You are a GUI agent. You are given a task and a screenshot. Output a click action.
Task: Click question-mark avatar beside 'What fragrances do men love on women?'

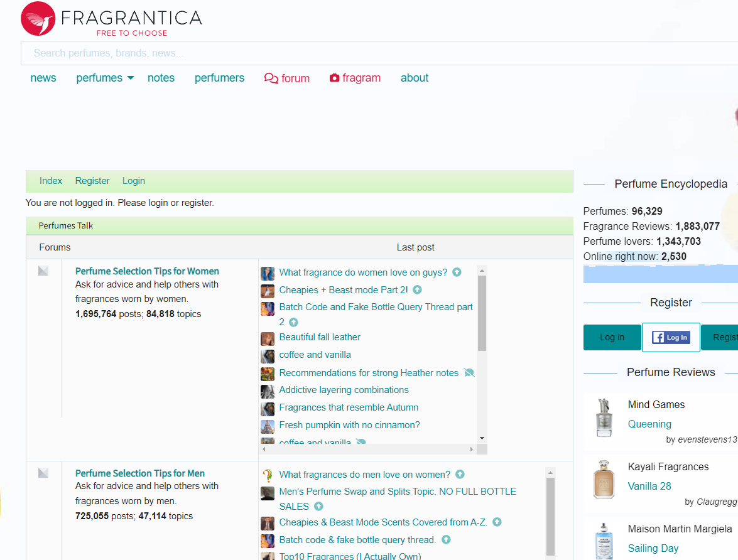click(x=268, y=476)
